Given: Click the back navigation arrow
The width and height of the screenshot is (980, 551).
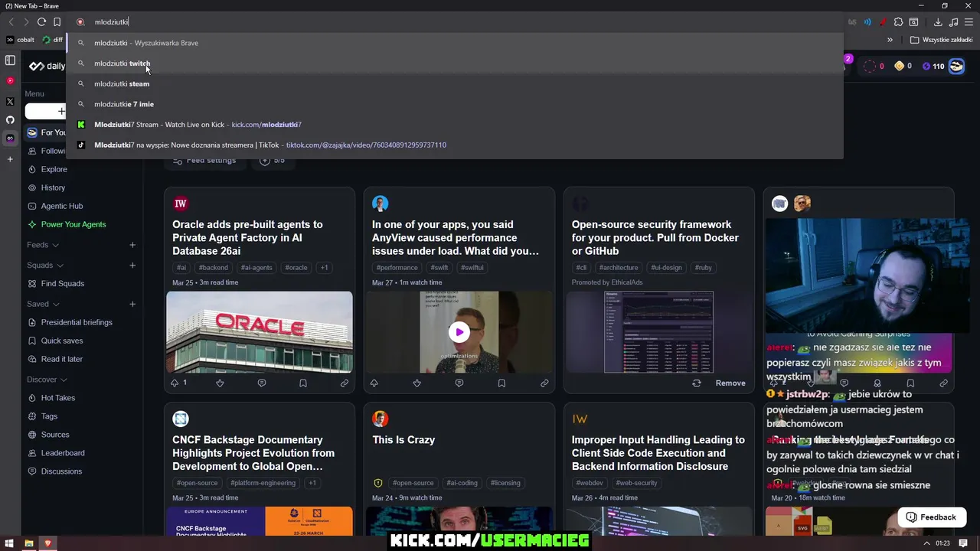Looking at the screenshot, I should click(11, 22).
